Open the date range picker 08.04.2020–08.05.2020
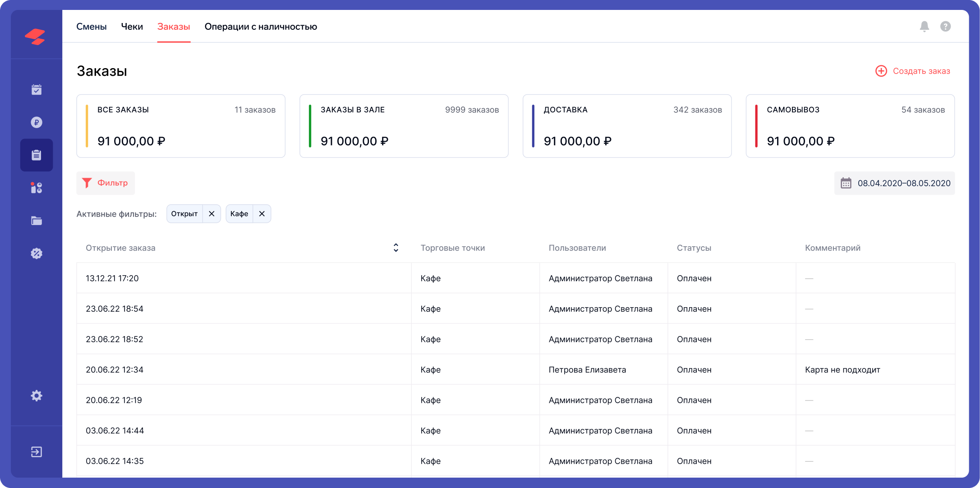980x488 pixels. (x=894, y=183)
